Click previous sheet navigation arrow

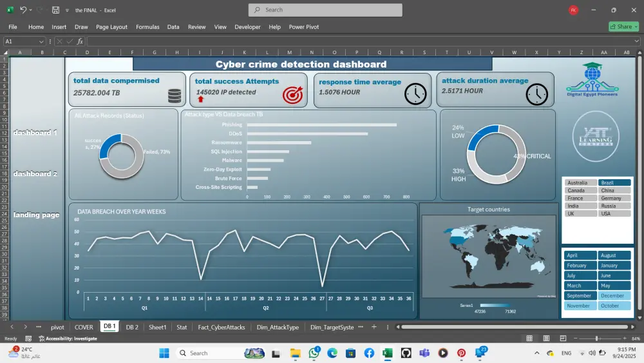point(12,327)
